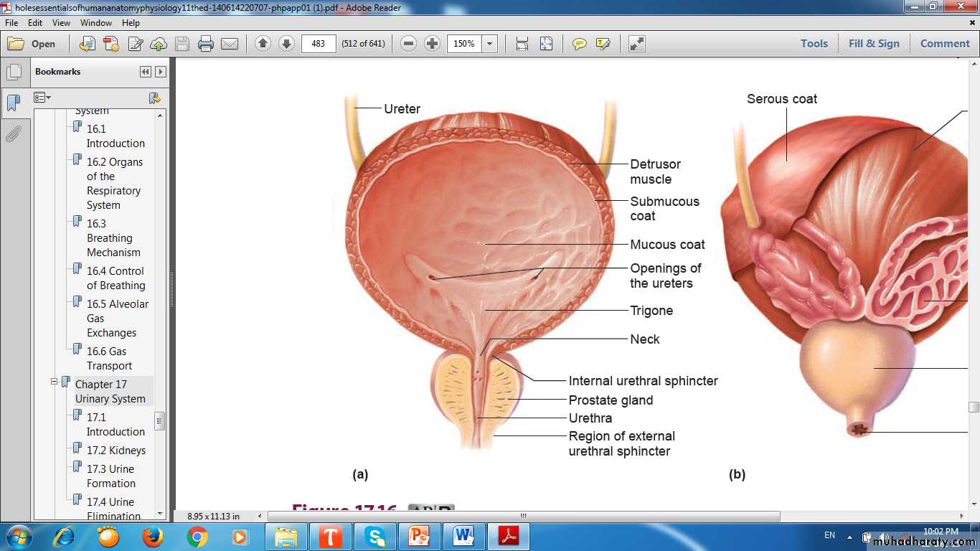Open the Attachments paperclip panel
980x551 pixels.
coord(14,134)
